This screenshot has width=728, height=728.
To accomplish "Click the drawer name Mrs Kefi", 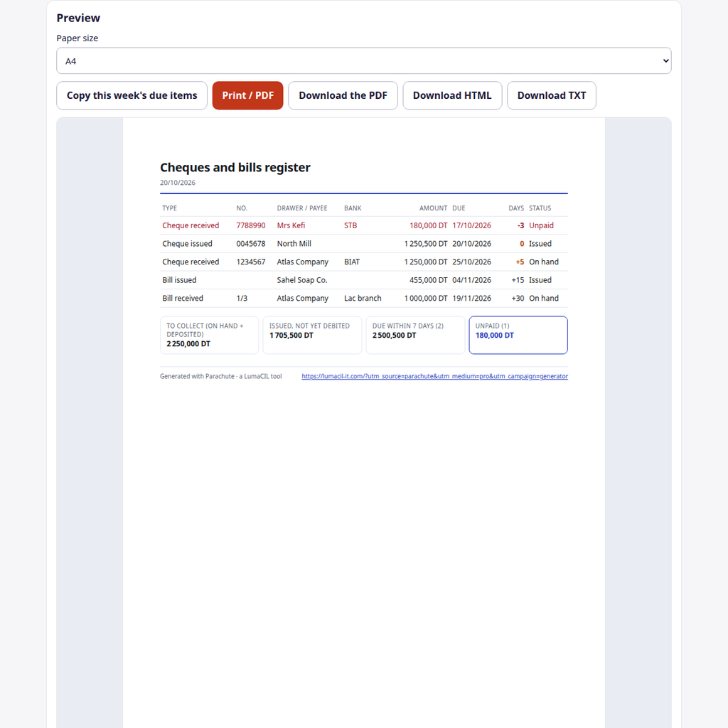I will (291, 225).
